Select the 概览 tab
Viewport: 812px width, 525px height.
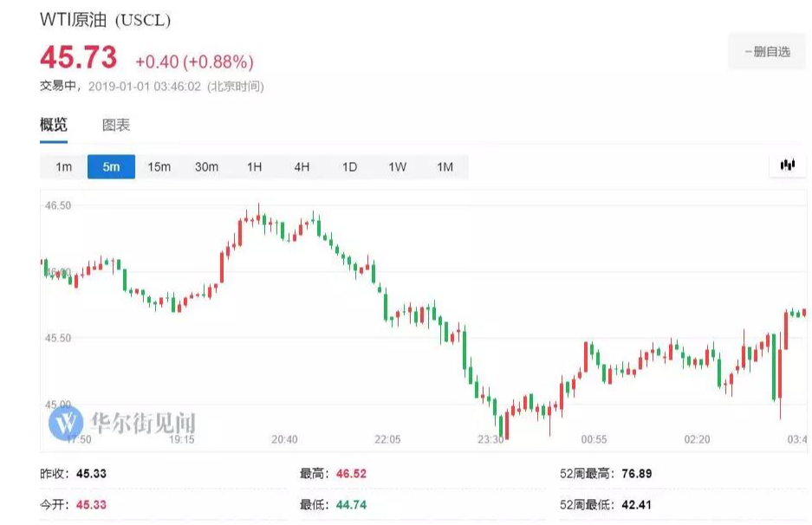pos(54,125)
